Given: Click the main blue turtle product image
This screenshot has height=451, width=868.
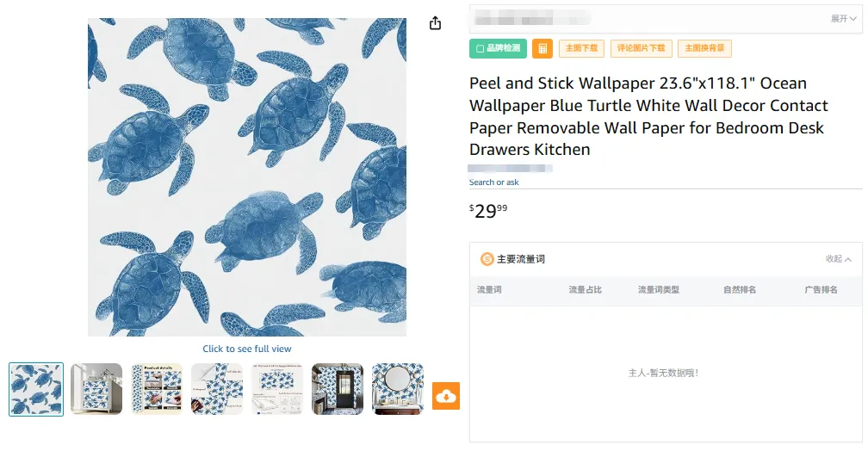Looking at the screenshot, I should pyautogui.click(x=247, y=177).
